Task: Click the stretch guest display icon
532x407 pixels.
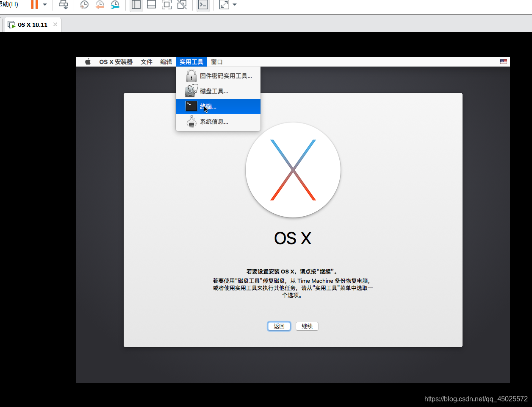Action: 224,5
